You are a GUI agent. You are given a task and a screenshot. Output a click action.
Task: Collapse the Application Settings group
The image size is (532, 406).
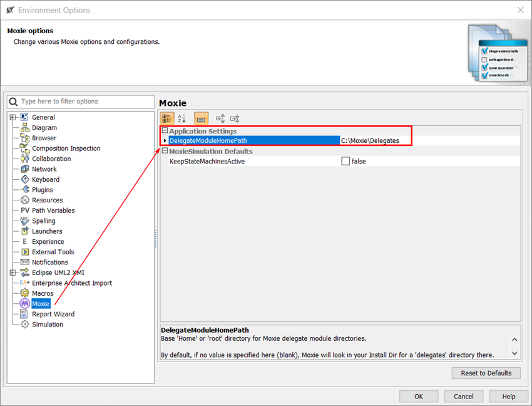click(x=165, y=130)
